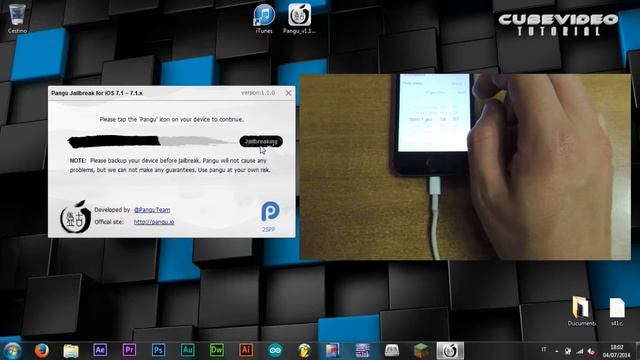This screenshot has height=360, width=640.
Task: Click the ink-brush jailbreak progress bar
Action: 151,141
